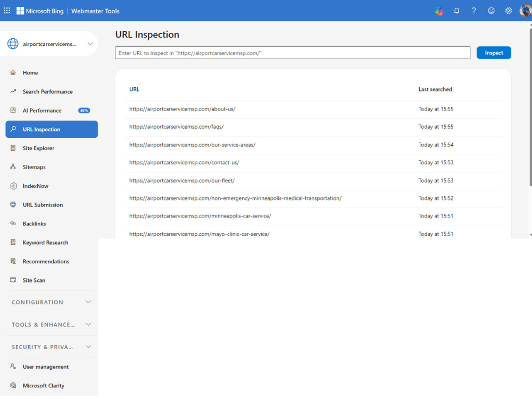The height and width of the screenshot is (399, 532).
Task: Click User management person icon
Action: [x=13, y=367]
